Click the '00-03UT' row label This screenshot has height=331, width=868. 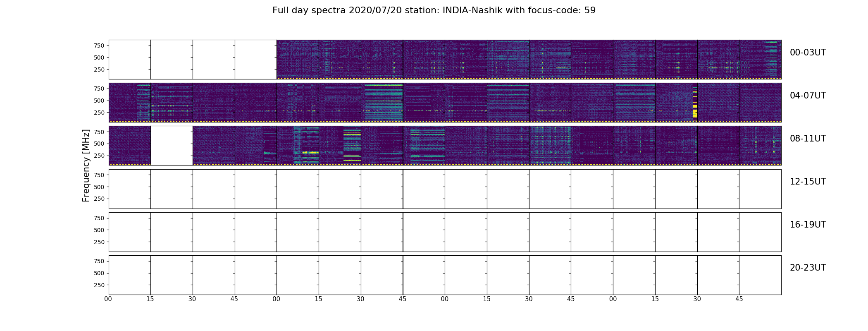[x=808, y=53]
